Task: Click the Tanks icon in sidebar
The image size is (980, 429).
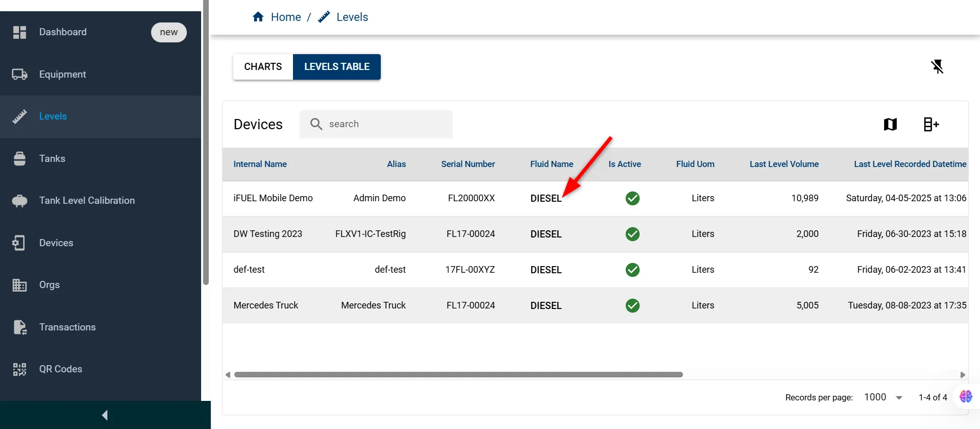Action: 19,159
